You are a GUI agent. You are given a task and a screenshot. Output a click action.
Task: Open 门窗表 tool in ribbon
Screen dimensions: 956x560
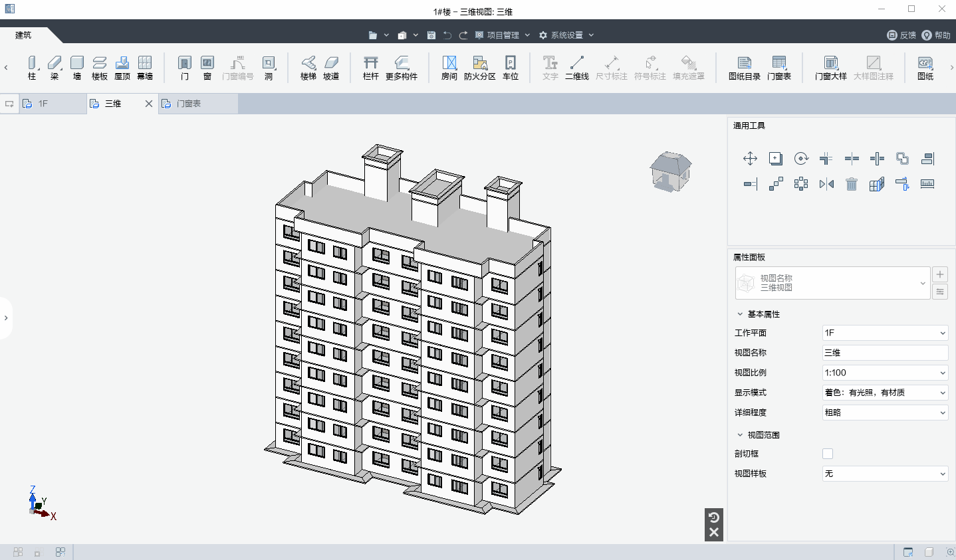point(779,68)
